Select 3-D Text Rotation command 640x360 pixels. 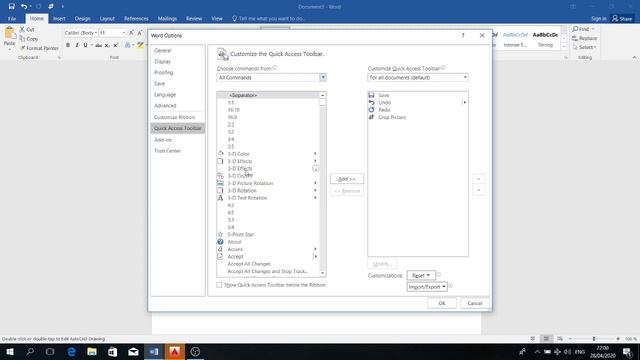[267, 198]
